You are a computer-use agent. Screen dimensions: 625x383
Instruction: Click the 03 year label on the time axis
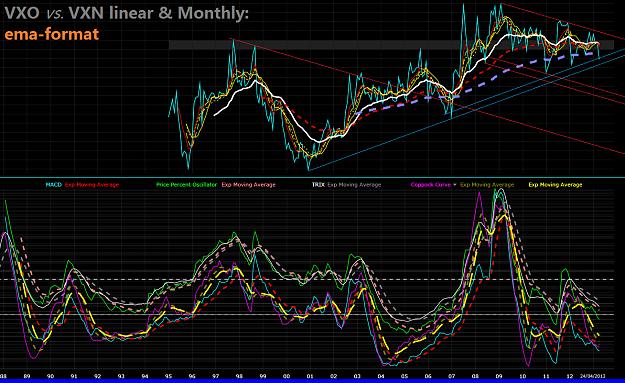point(357,376)
